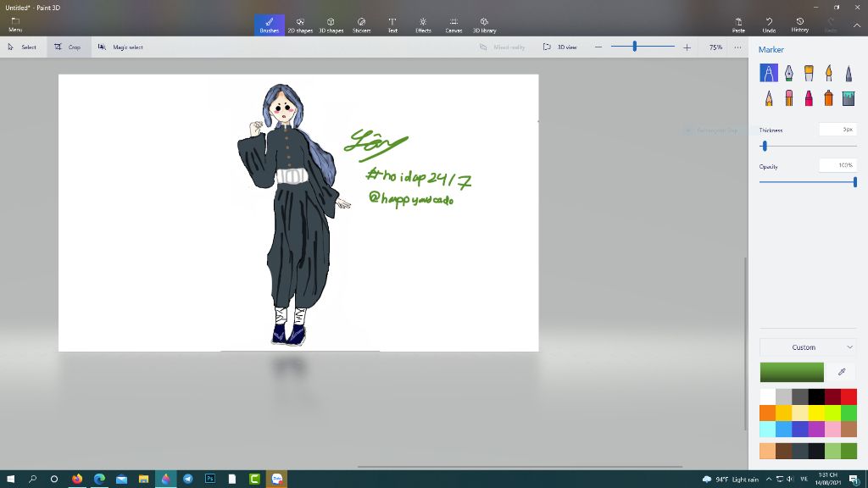Select the Pixel pen brush
This screenshot has width=868, height=488.
click(x=849, y=73)
